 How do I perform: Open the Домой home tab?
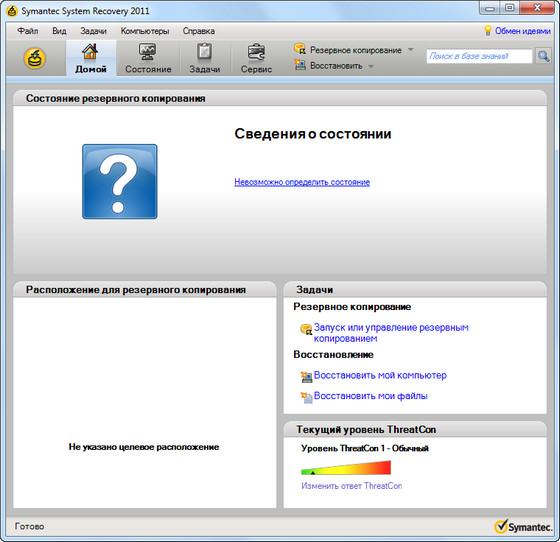[91, 58]
